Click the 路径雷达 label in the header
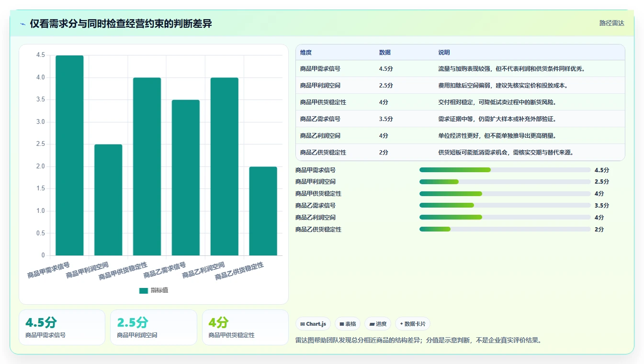The width and height of the screenshot is (644, 364). click(611, 23)
